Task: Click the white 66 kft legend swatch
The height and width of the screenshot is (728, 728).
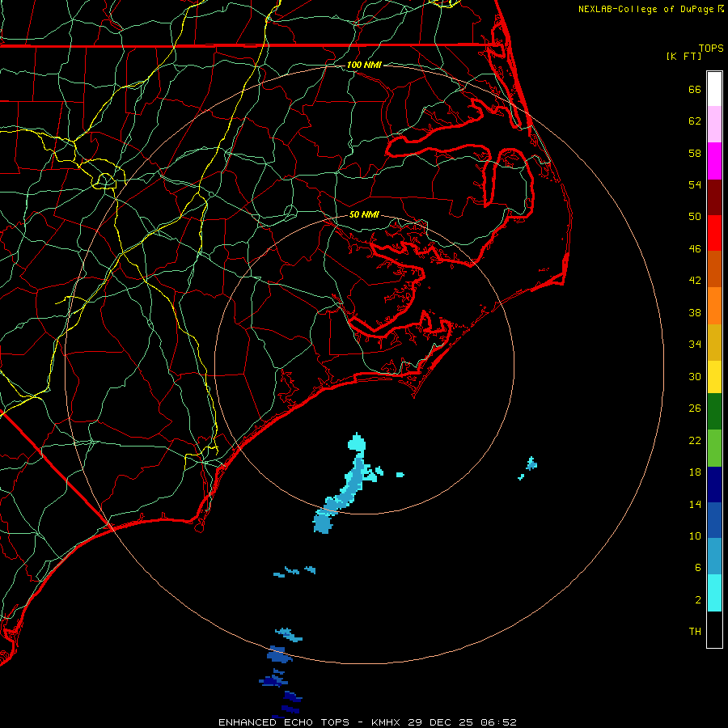Action: (x=714, y=89)
